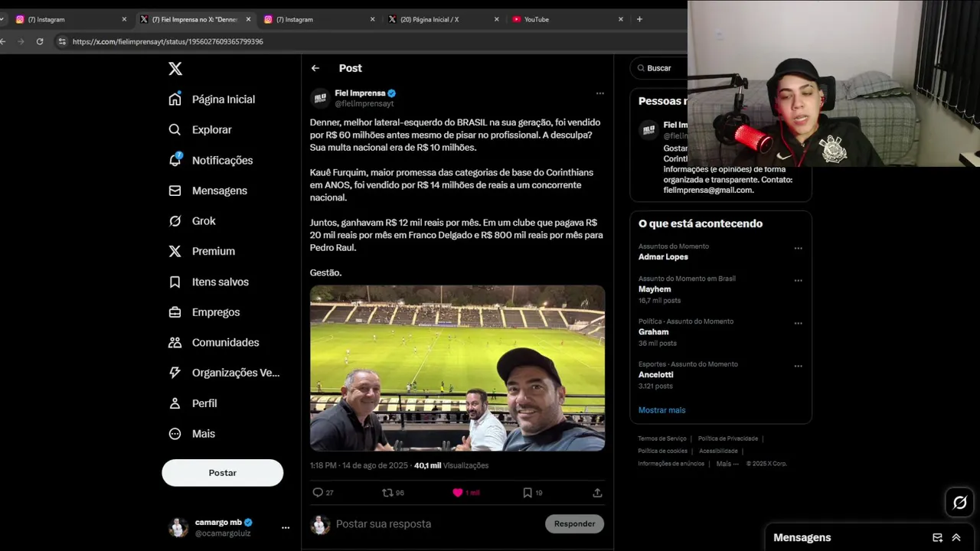Click the repost icon with 96
The image size is (980, 551).
[x=387, y=493]
